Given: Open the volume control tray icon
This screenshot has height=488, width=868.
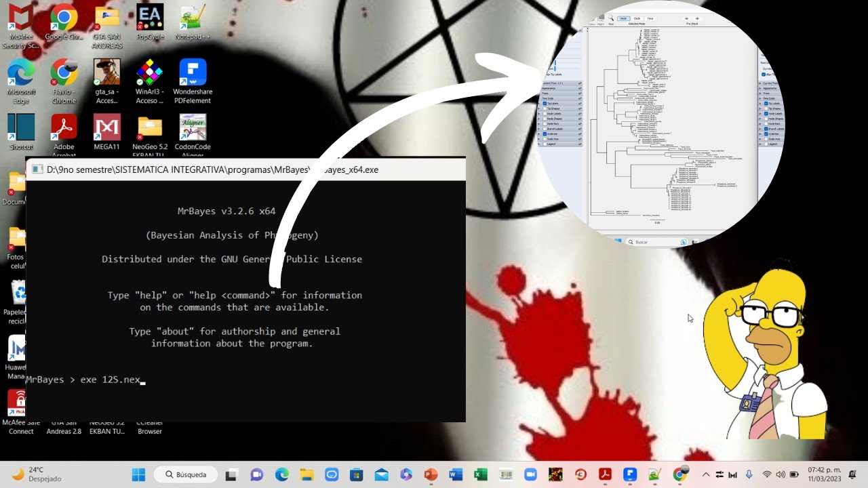Looking at the screenshot, I should (781, 474).
